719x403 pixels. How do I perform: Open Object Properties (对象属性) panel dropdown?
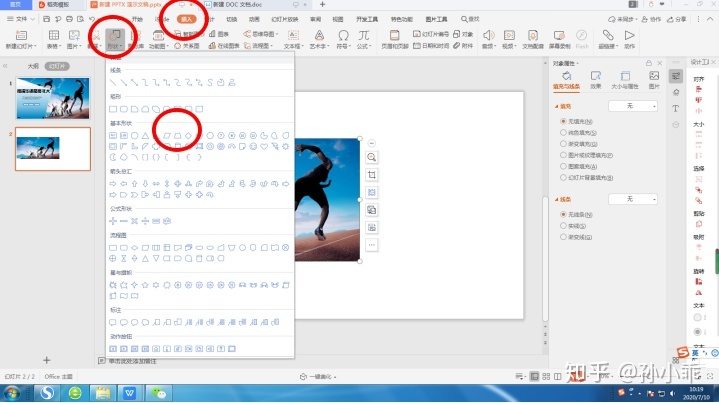tap(566, 63)
